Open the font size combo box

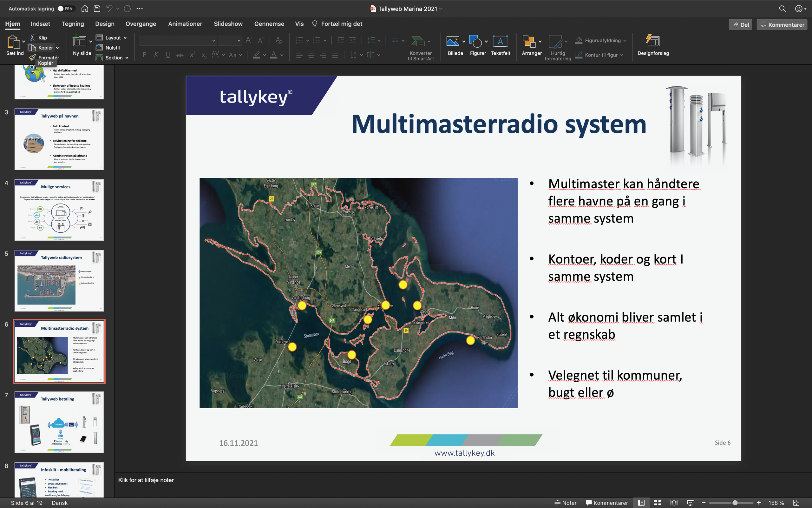coord(230,41)
